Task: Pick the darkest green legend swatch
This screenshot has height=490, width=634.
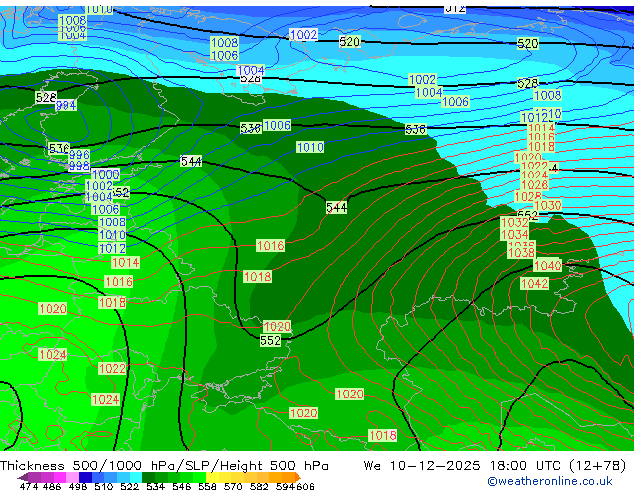Action: tap(148, 477)
